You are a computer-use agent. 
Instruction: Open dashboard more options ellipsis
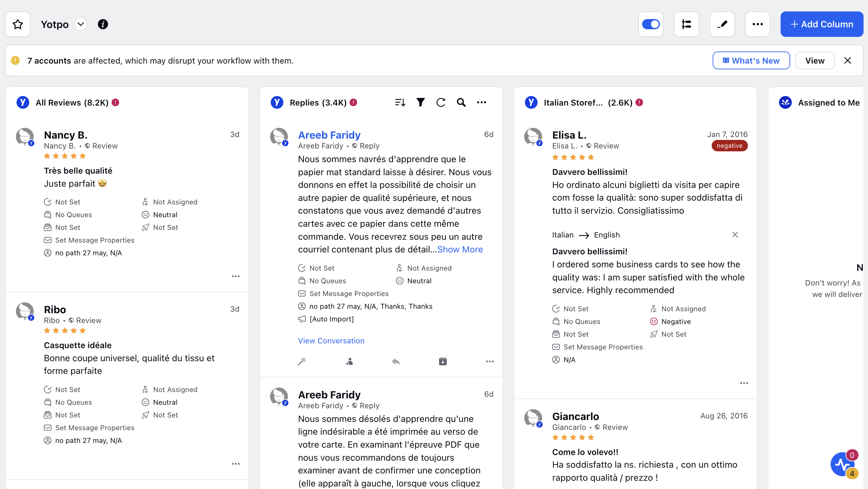coord(757,24)
